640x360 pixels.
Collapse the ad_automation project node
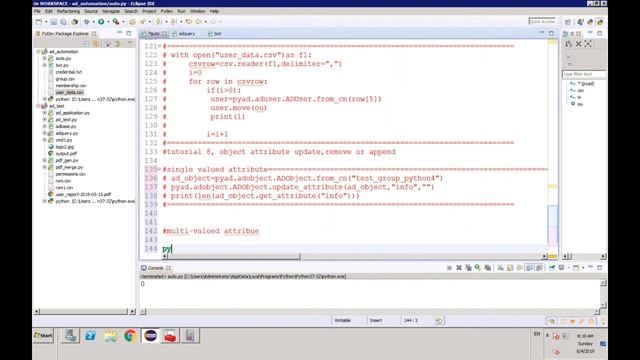[x=38, y=51]
